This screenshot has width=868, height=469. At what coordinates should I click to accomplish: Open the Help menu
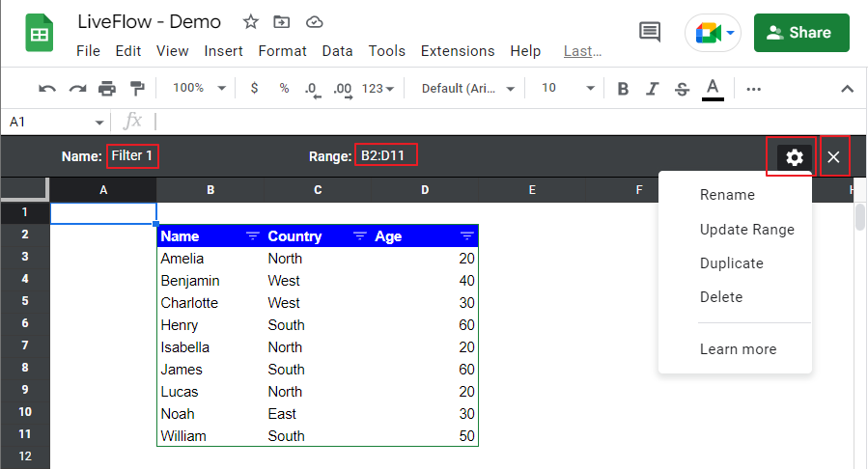[x=525, y=51]
